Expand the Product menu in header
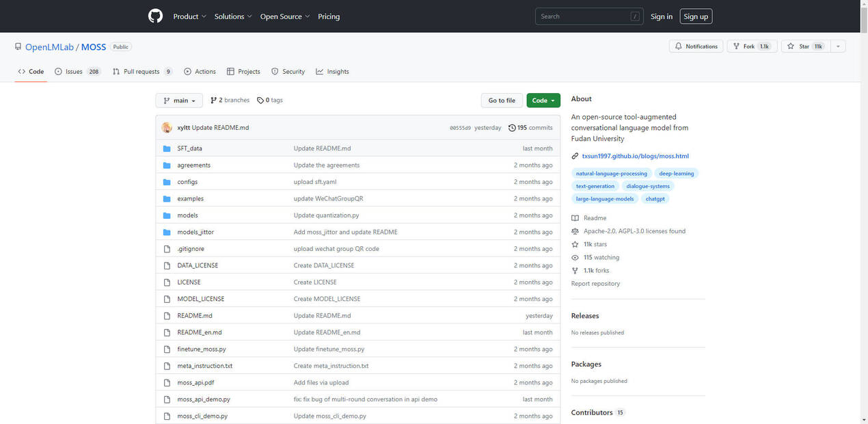The width and height of the screenshot is (868, 424). [x=189, y=16]
